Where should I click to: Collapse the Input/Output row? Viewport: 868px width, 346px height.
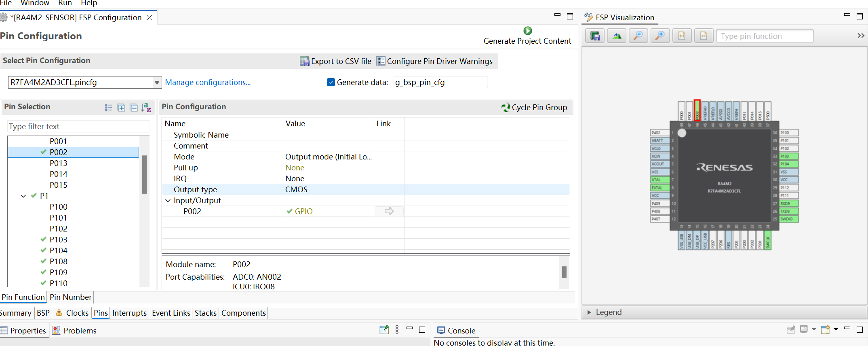(x=168, y=201)
